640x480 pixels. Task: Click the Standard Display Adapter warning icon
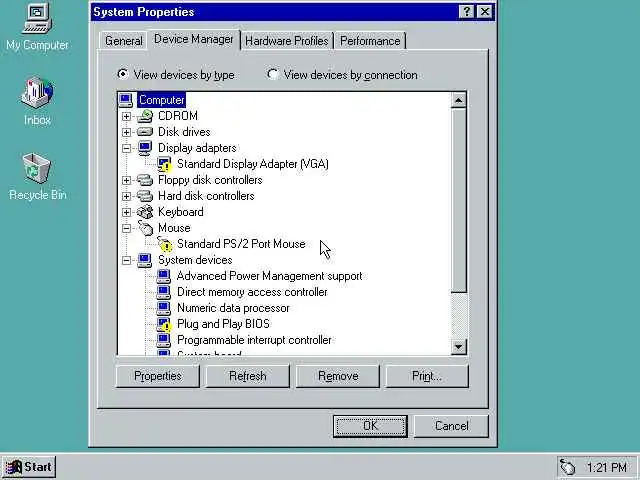(x=164, y=164)
